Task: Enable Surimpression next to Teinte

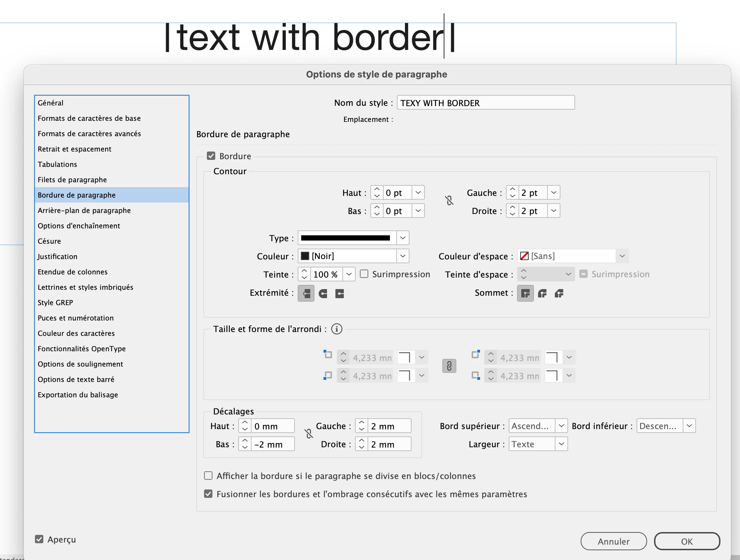Action: pos(364,274)
